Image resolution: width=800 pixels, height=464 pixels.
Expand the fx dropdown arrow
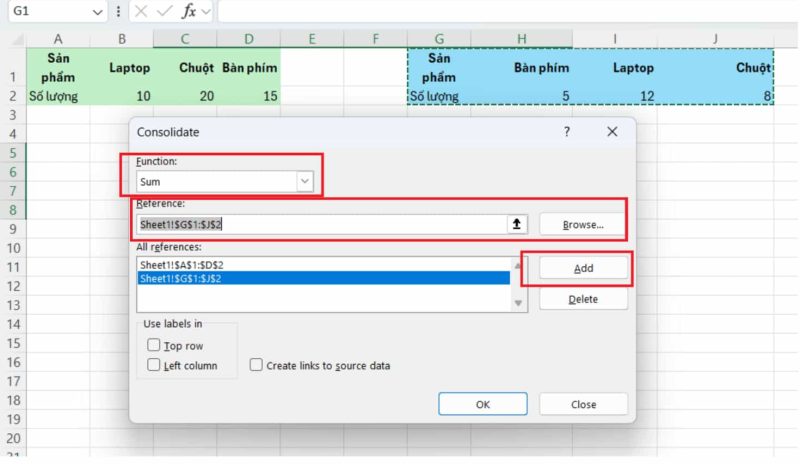[x=206, y=11]
